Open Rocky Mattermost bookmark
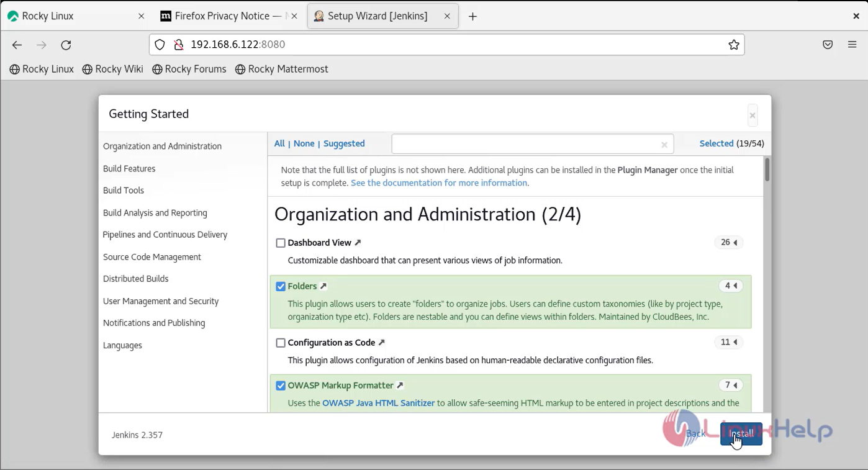The image size is (868, 470). [281, 69]
